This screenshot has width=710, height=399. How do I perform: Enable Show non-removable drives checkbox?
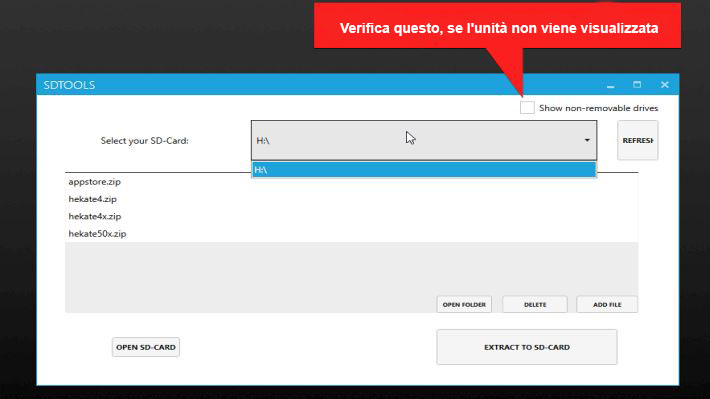[x=527, y=108]
